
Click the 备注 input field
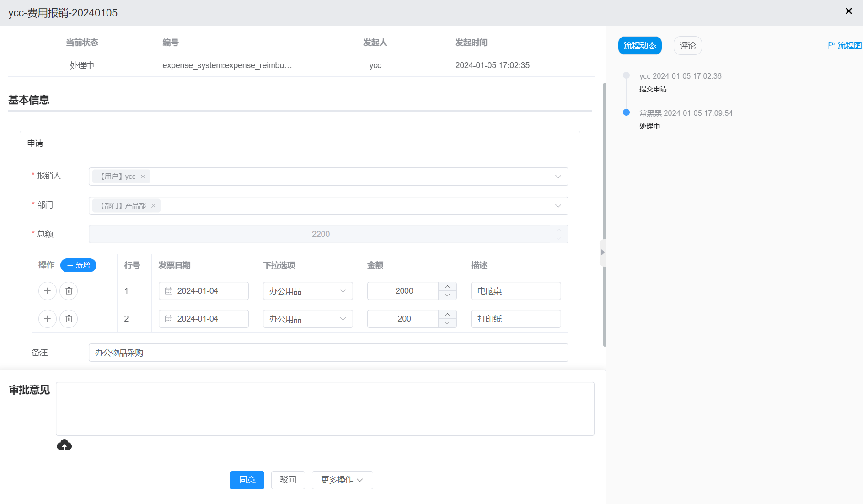328,353
